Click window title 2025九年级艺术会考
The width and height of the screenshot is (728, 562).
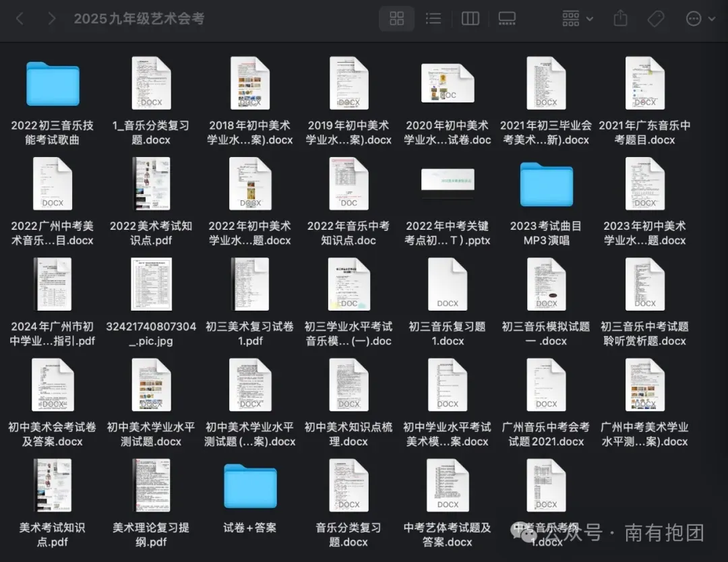tap(140, 19)
